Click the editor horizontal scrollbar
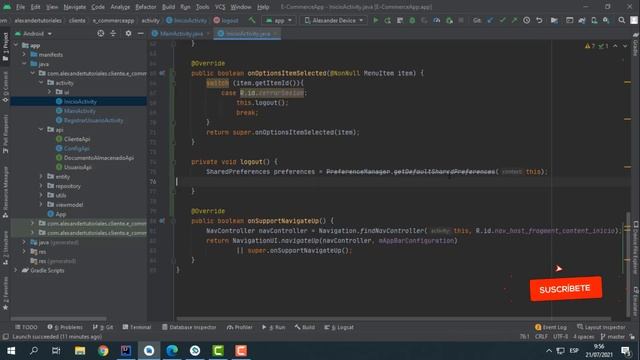This screenshot has width=640, height=360. 394,318
